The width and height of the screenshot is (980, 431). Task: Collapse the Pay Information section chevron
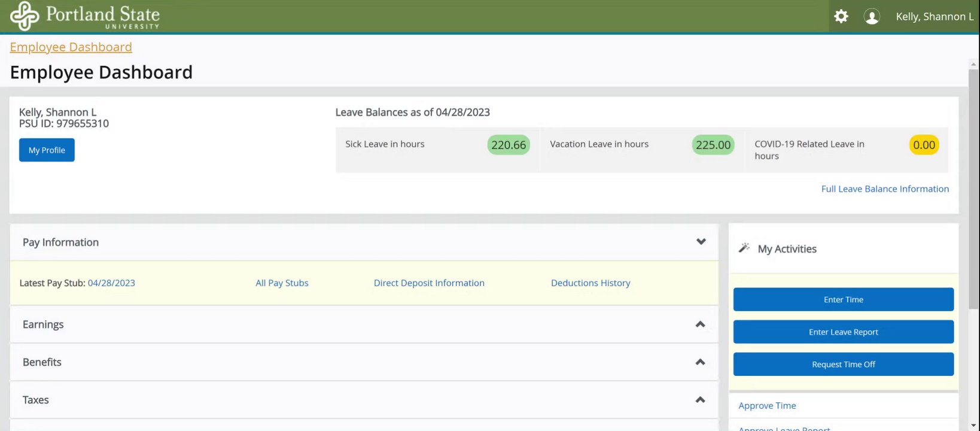(701, 242)
